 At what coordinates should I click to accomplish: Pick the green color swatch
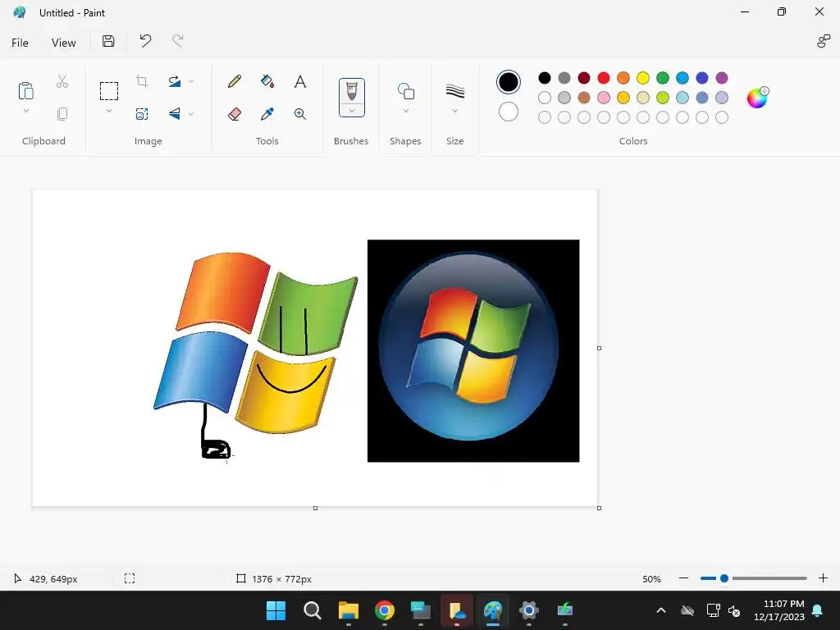coord(663,78)
